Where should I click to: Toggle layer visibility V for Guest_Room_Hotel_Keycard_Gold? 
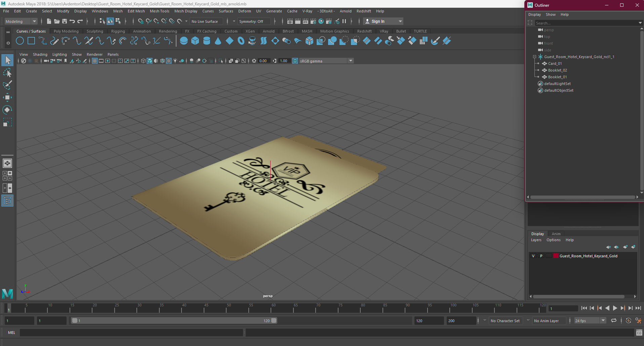click(533, 256)
